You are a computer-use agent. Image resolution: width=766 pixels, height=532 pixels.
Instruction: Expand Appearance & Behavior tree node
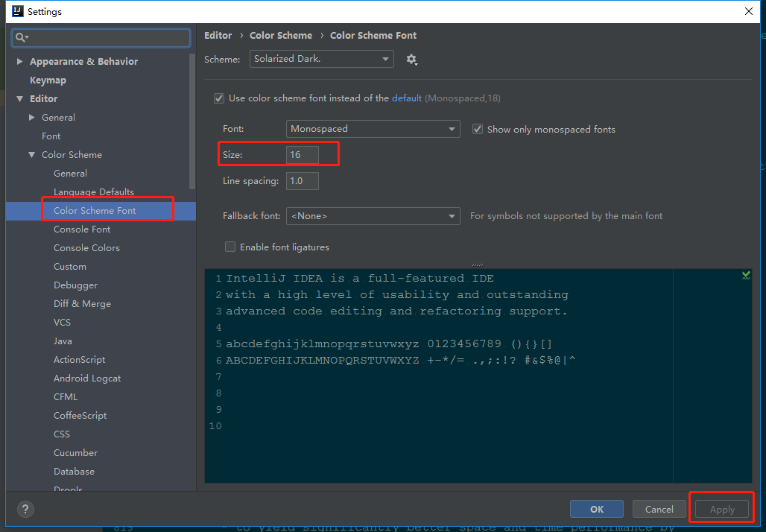pyautogui.click(x=19, y=62)
